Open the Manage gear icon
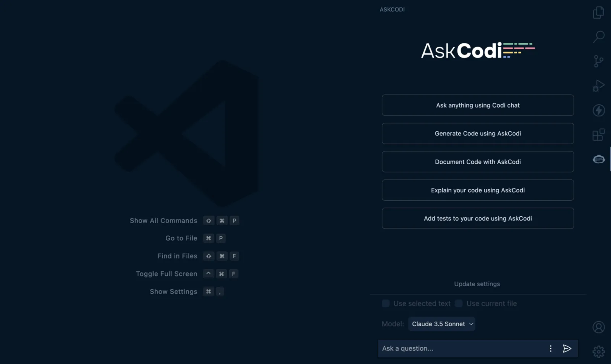 [598, 351]
